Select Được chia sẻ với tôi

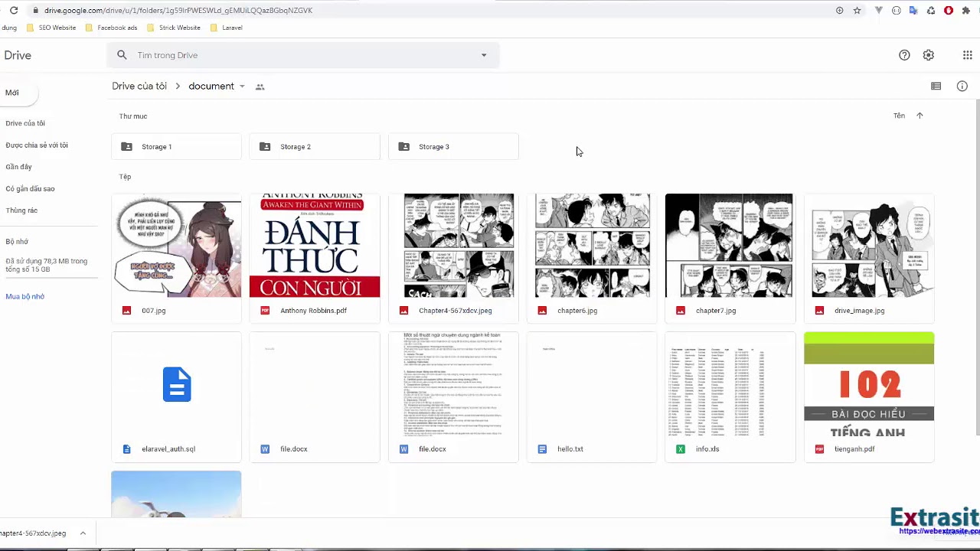pyautogui.click(x=37, y=145)
